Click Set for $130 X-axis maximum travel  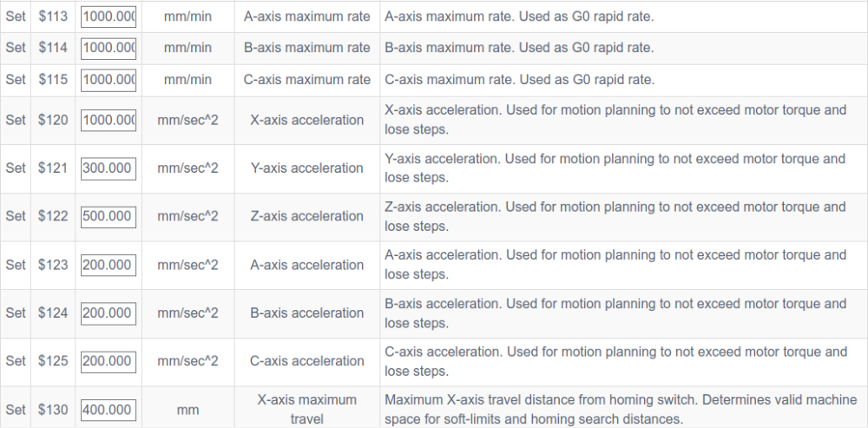(16, 409)
